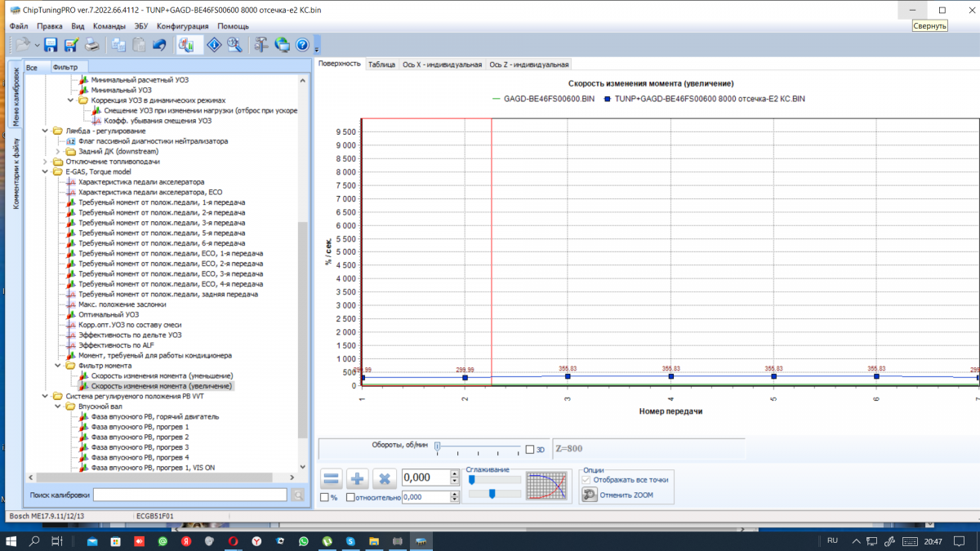Tick the percent (%) checkbox
Viewport: 980px width, 551px height.
pos(324,497)
